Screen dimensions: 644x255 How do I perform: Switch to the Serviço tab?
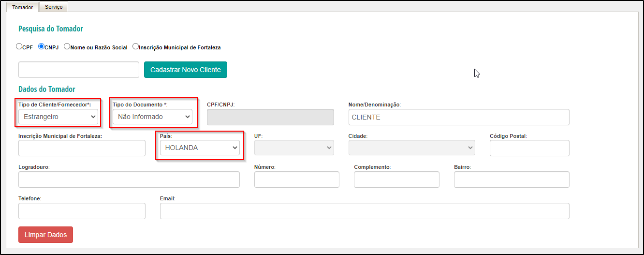[54, 7]
